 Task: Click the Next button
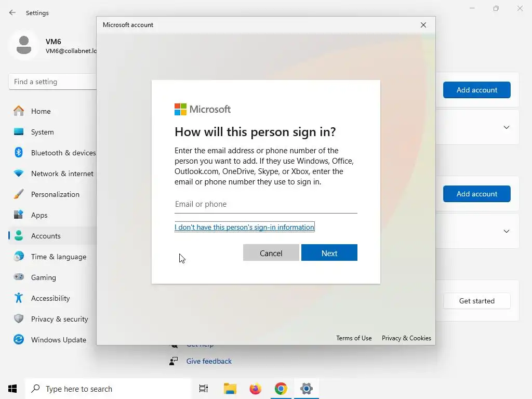point(329,253)
